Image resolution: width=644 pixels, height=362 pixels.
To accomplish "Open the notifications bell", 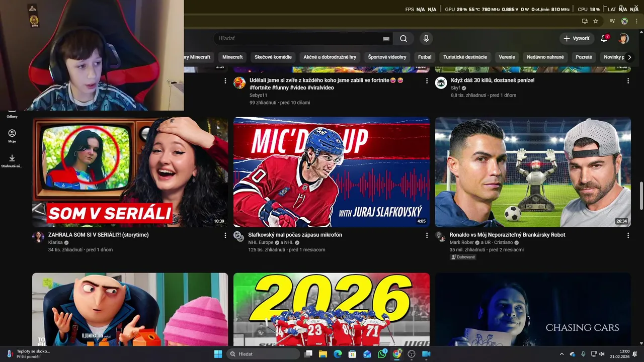I will click(605, 39).
